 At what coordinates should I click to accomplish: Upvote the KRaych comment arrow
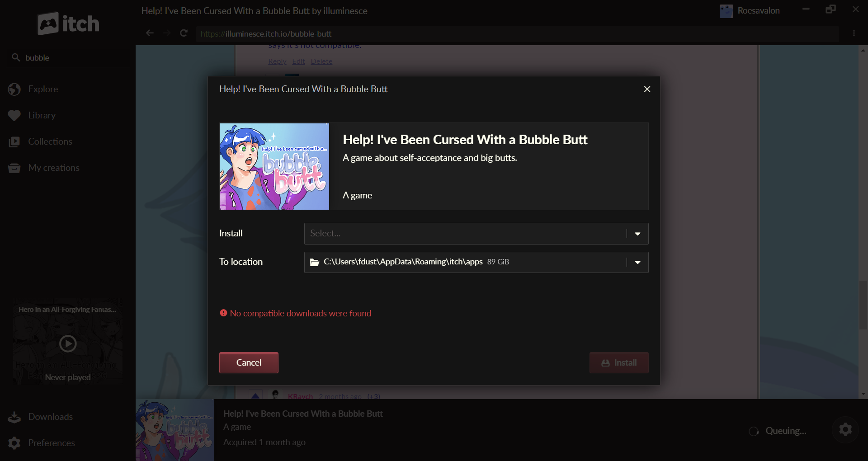pos(255,396)
